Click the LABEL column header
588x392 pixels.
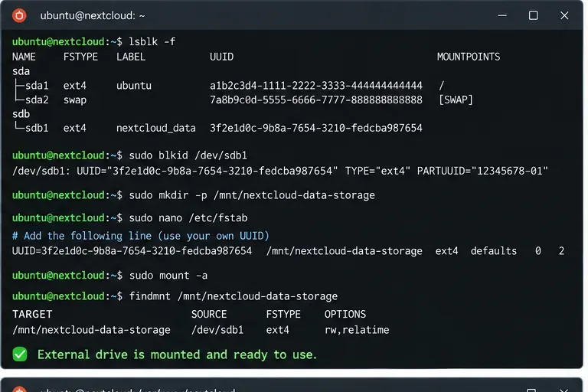131,57
